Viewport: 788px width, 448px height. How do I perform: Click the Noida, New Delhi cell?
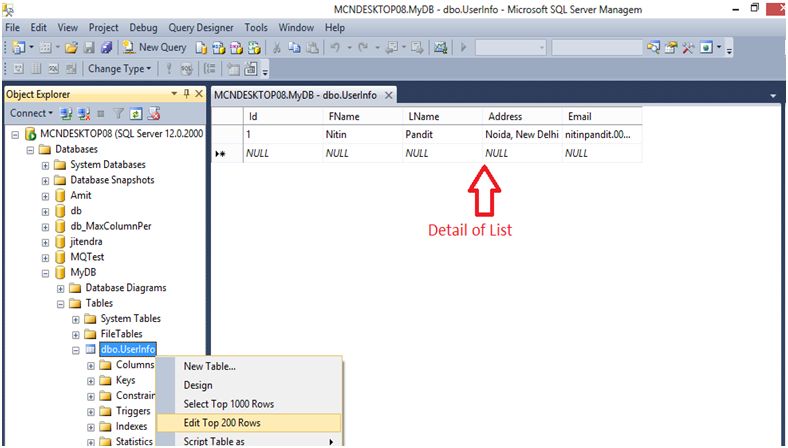523,135
